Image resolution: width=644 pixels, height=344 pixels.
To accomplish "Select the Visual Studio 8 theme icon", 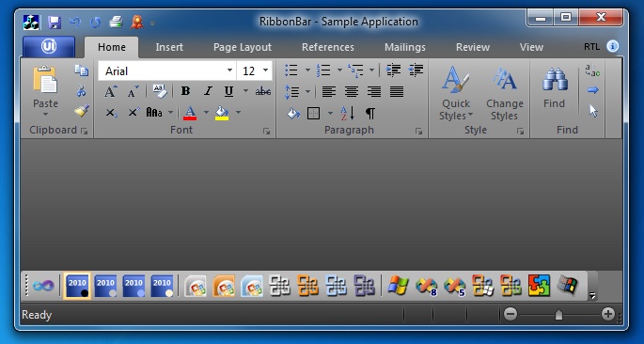I will point(426,286).
